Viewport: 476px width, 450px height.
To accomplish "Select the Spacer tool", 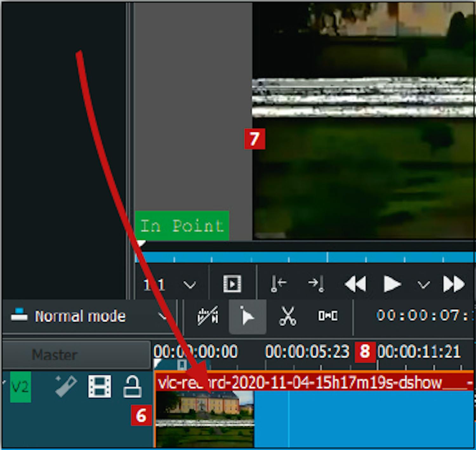I will click(328, 316).
